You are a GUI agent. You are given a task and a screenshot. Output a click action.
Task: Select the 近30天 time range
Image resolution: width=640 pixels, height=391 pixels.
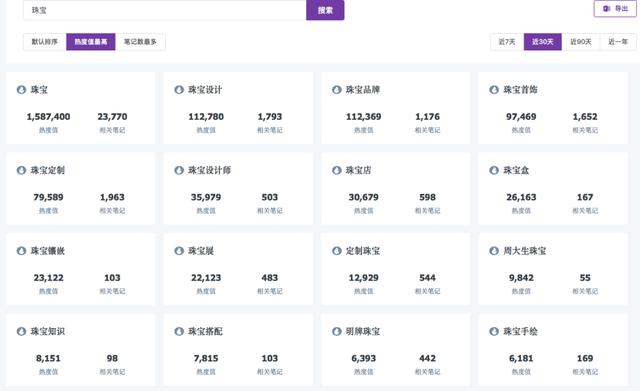[542, 42]
